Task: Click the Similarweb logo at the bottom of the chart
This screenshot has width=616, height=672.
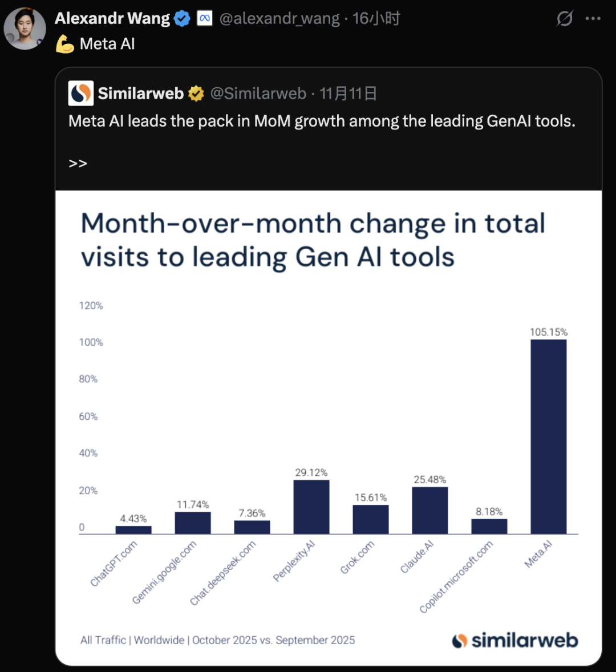Action: [514, 640]
